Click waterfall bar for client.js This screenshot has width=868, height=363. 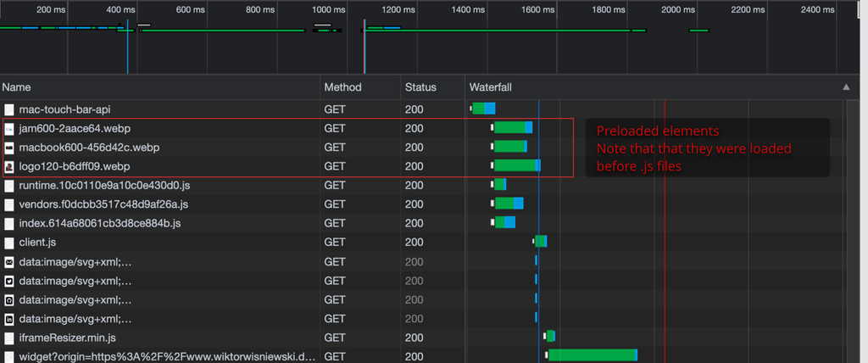click(541, 241)
